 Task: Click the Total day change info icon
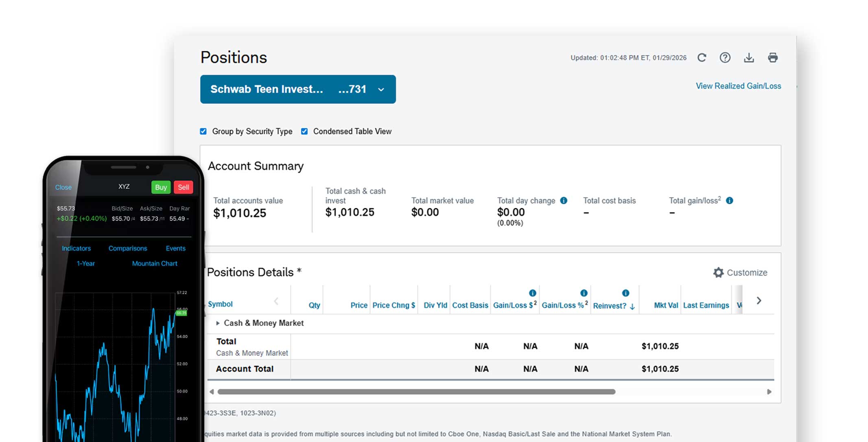(563, 200)
